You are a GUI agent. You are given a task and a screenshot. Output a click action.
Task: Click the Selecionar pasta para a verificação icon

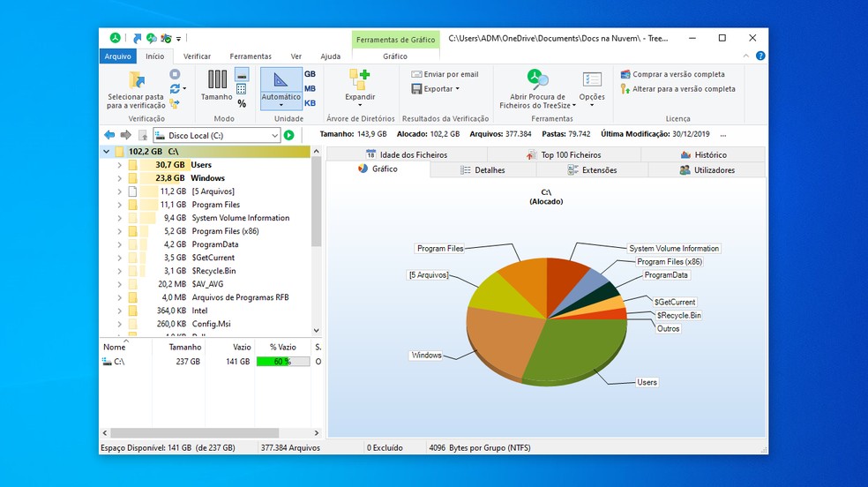136,80
